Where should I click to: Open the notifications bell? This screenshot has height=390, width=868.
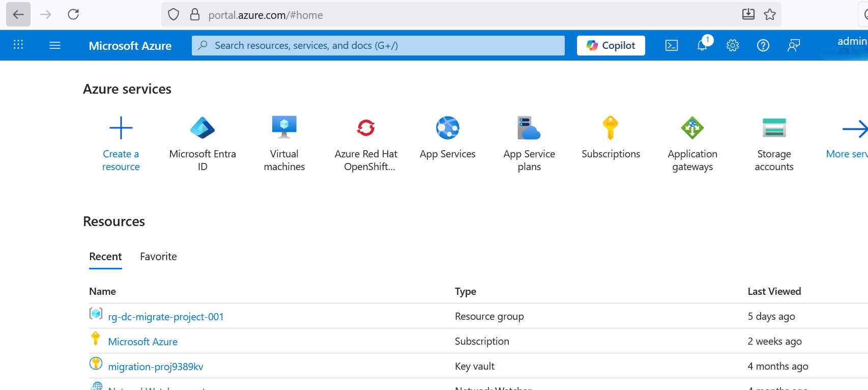(702, 45)
